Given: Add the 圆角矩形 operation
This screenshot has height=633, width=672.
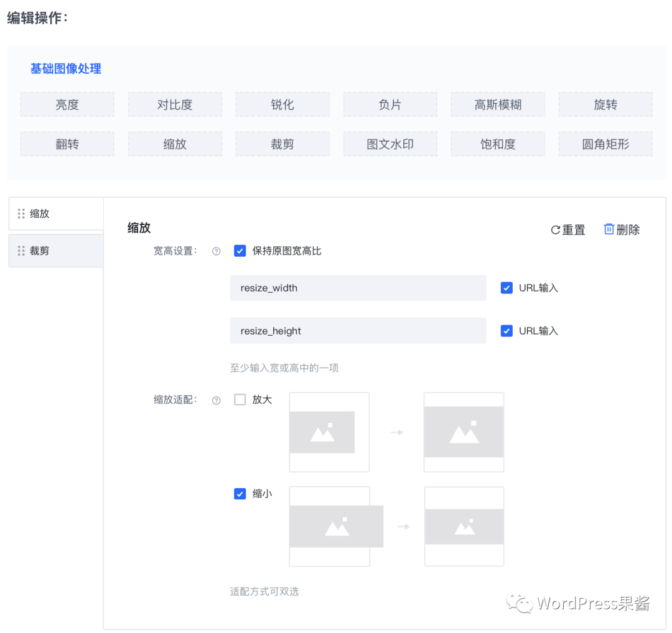Looking at the screenshot, I should pos(605,144).
